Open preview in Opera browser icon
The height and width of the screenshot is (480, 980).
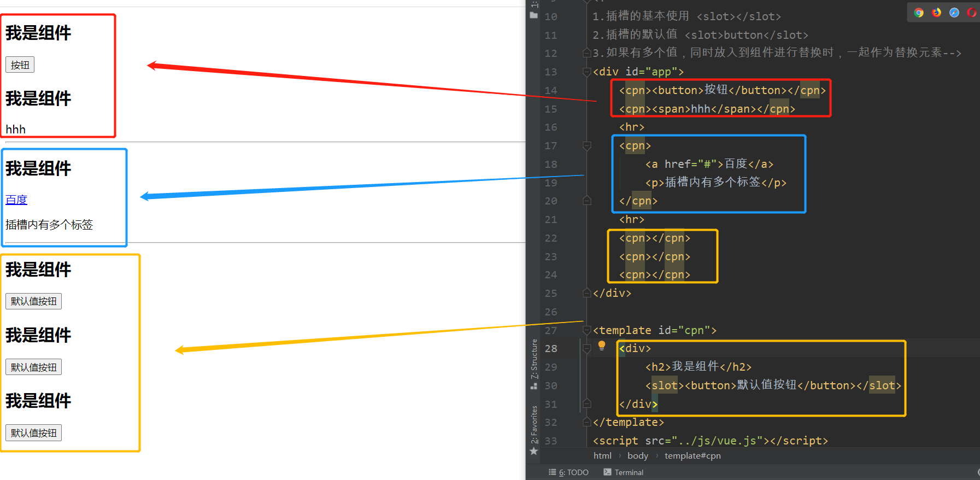(972, 13)
